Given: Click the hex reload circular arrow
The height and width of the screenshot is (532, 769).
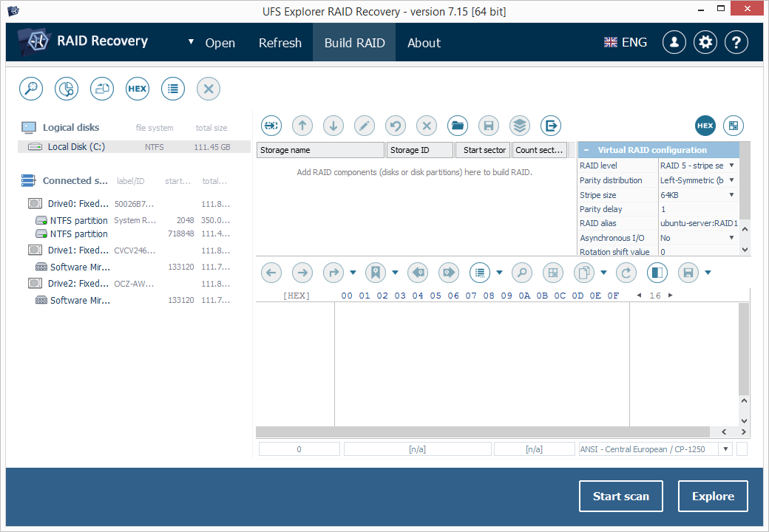Looking at the screenshot, I should point(626,273).
